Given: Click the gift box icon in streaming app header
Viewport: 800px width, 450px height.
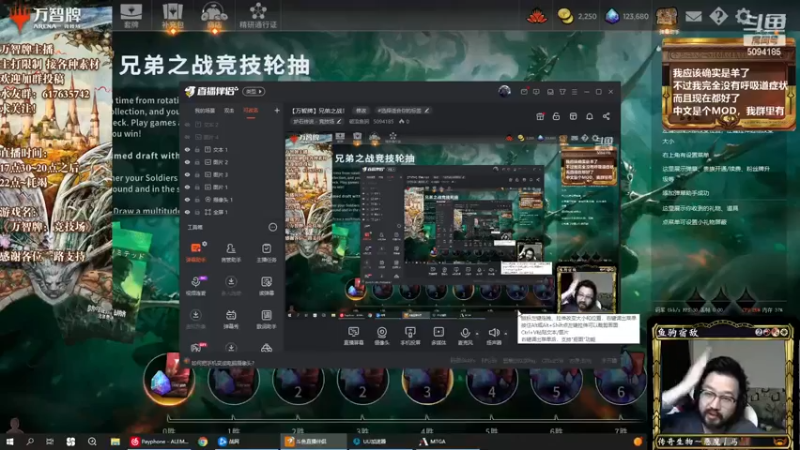Looking at the screenshot, I should pyautogui.click(x=540, y=116).
